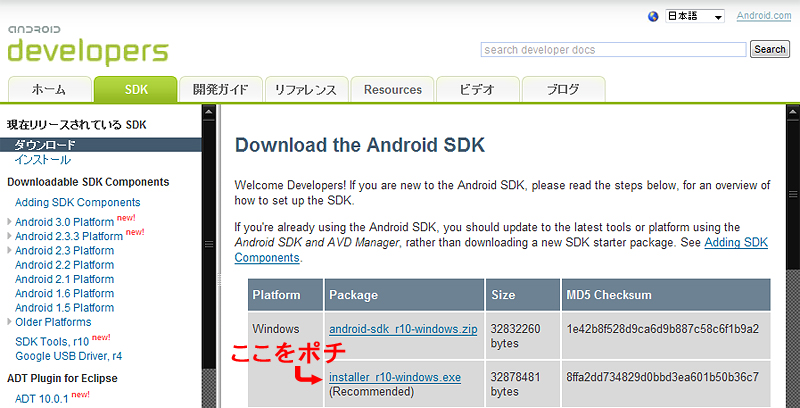The height and width of the screenshot is (408, 800).
Task: Expand the Android 2.3 Platform arrow
Action: [10, 250]
